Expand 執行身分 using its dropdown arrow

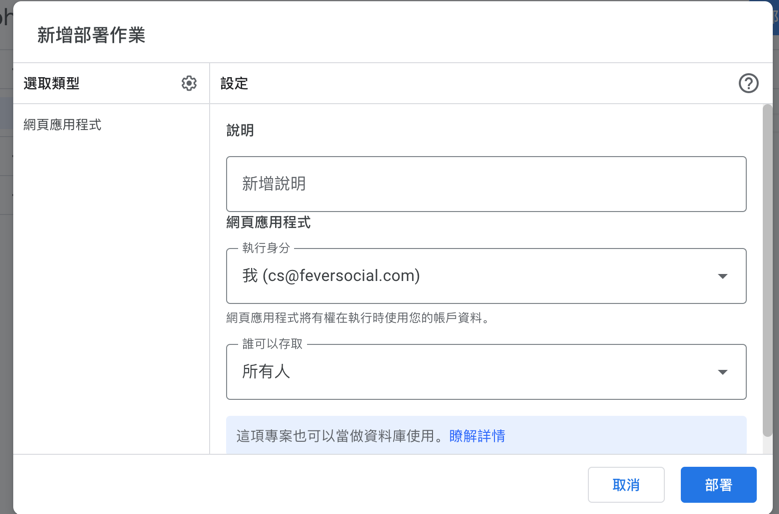pos(722,276)
